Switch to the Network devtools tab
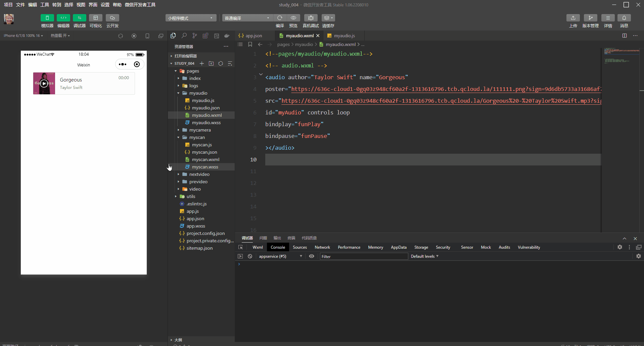644x346 pixels. (x=322, y=247)
